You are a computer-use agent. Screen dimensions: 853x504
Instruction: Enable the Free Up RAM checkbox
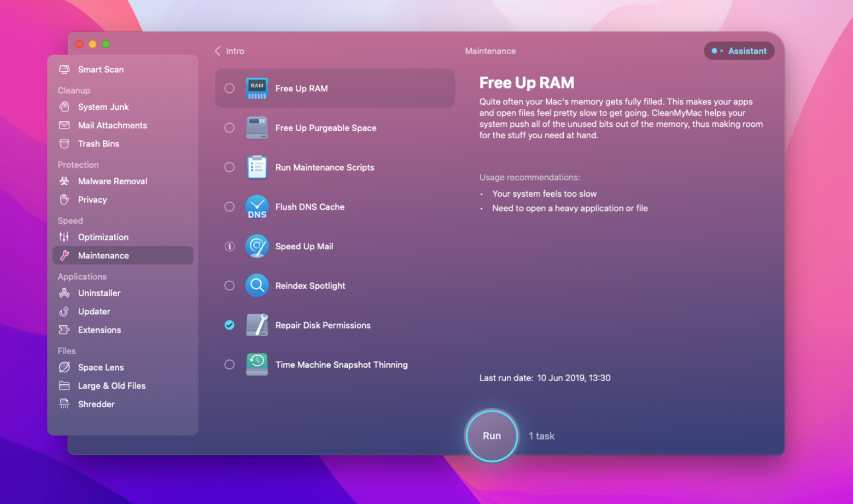click(230, 89)
